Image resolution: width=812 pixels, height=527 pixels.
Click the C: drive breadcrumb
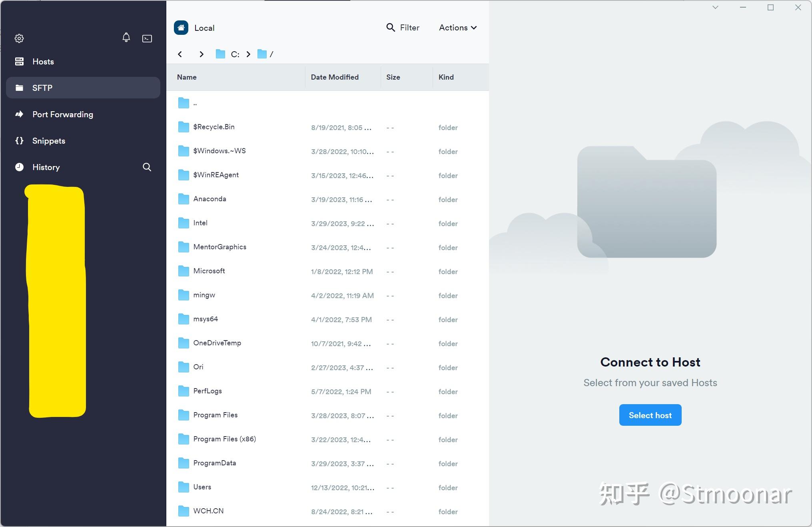pyautogui.click(x=235, y=54)
